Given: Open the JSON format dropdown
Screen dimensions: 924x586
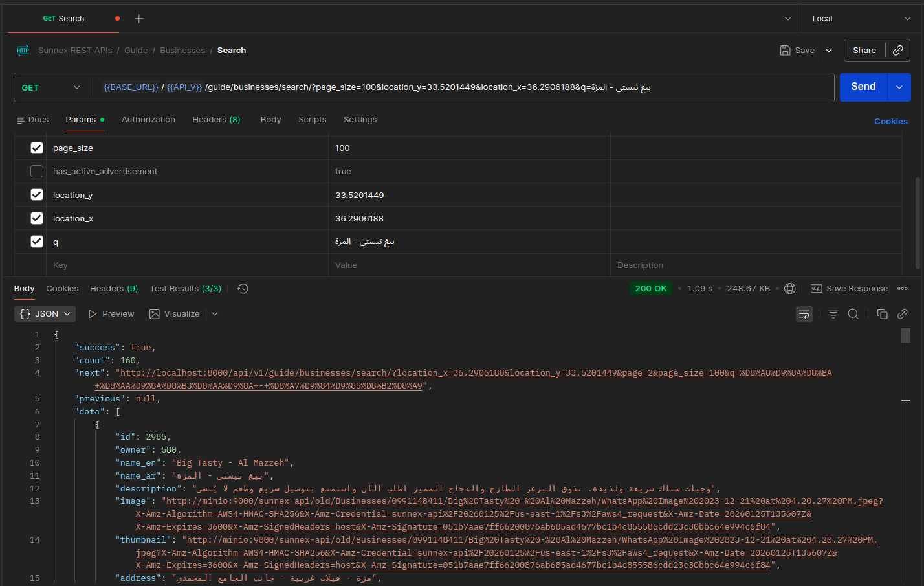Looking at the screenshot, I should point(45,314).
